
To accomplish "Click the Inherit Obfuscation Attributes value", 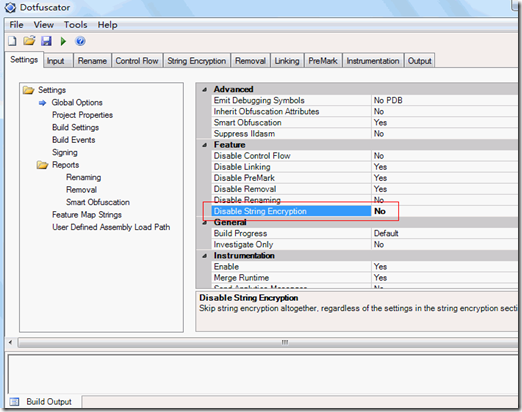I will (x=446, y=112).
